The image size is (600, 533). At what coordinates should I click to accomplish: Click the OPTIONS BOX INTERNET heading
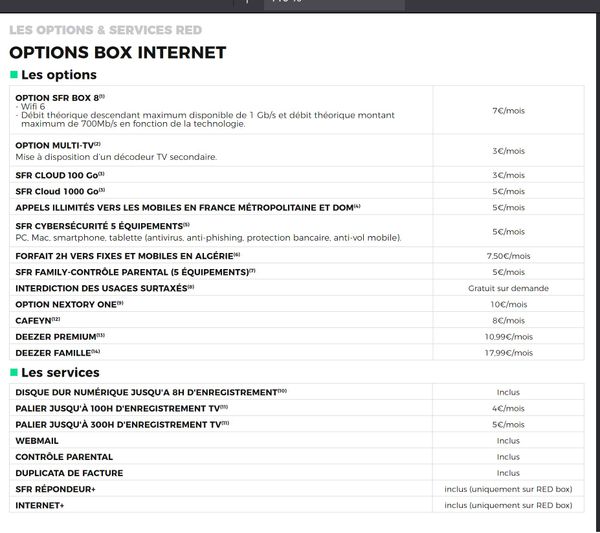tap(117, 52)
